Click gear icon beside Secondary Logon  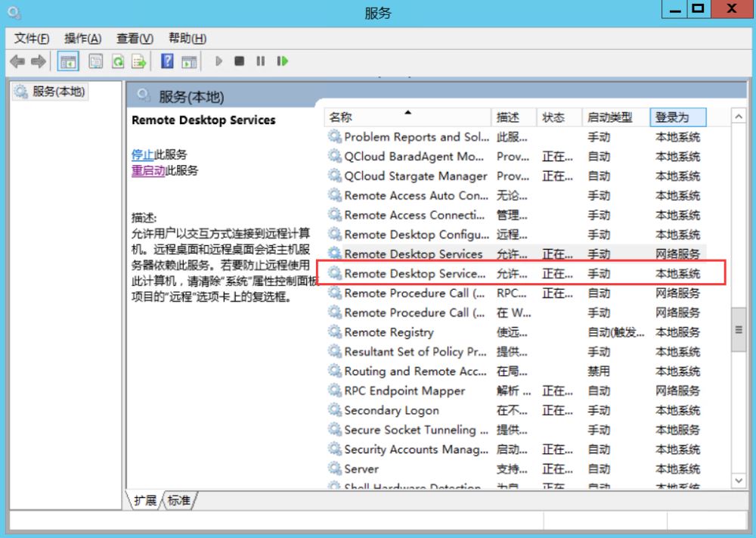(335, 409)
